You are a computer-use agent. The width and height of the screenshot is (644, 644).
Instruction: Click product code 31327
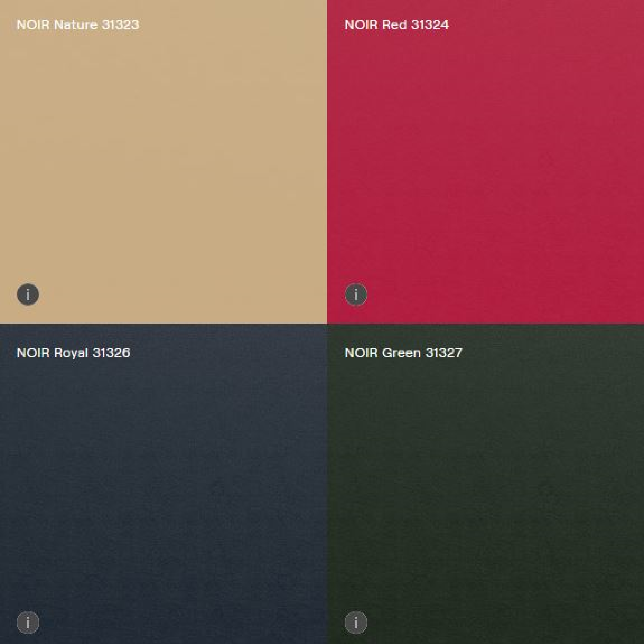point(444,353)
